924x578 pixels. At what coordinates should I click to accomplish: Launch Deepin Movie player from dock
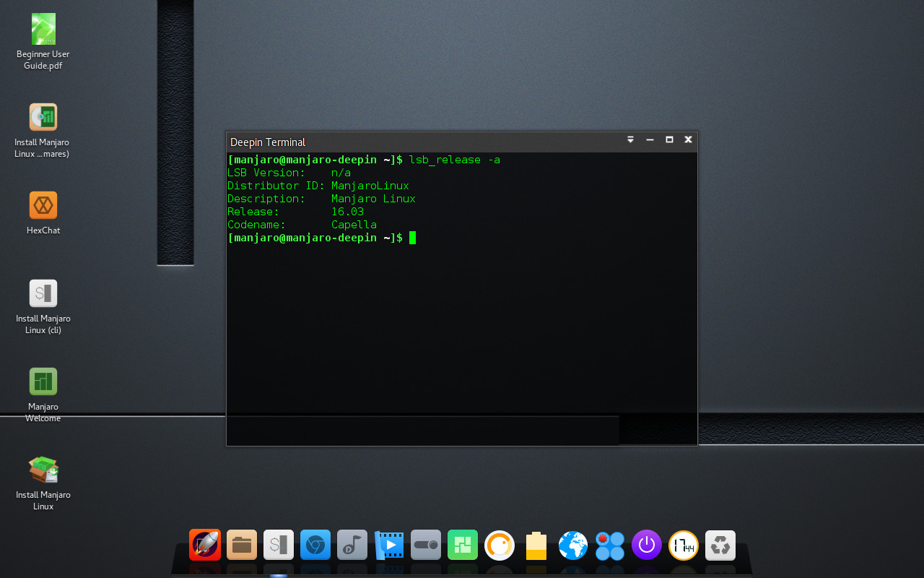pos(388,545)
